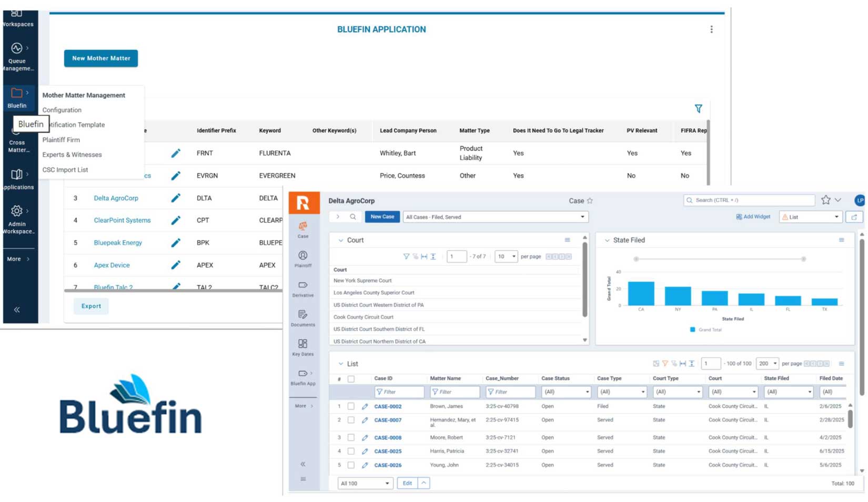Click the orange filter funnel in List widget toolbar
This screenshot has height=502, width=868.
coord(665,364)
